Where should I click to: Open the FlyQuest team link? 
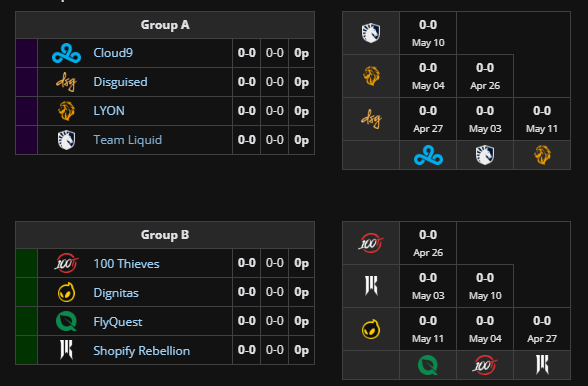coord(118,322)
